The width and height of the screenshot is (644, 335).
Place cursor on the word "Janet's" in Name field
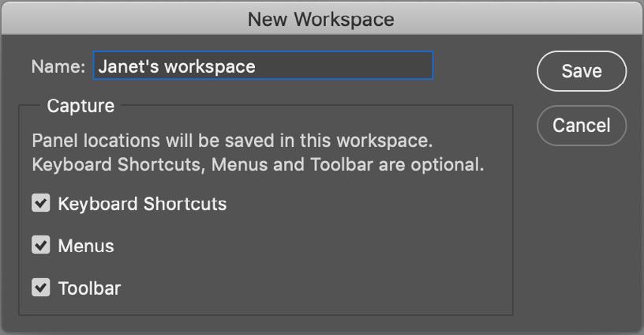[129, 66]
